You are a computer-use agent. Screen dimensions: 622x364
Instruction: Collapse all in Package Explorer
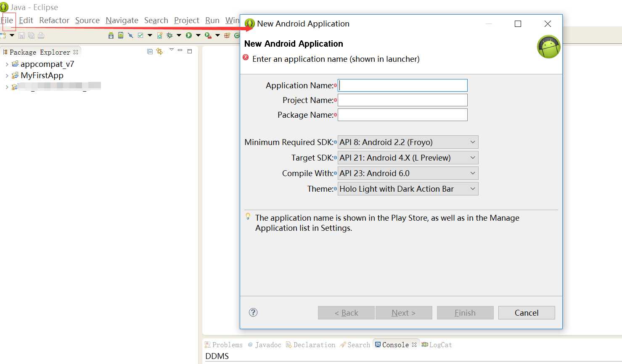[150, 51]
